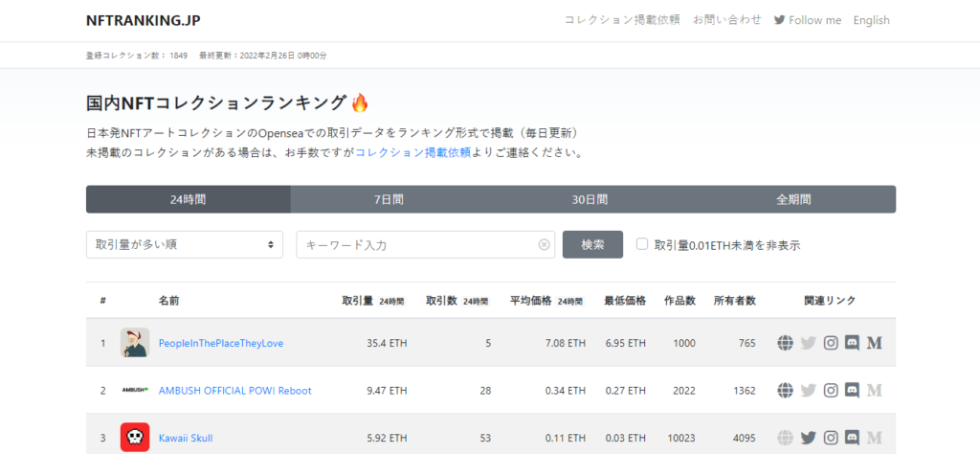Open Twitter icon in AMBUSH row

coord(808,390)
